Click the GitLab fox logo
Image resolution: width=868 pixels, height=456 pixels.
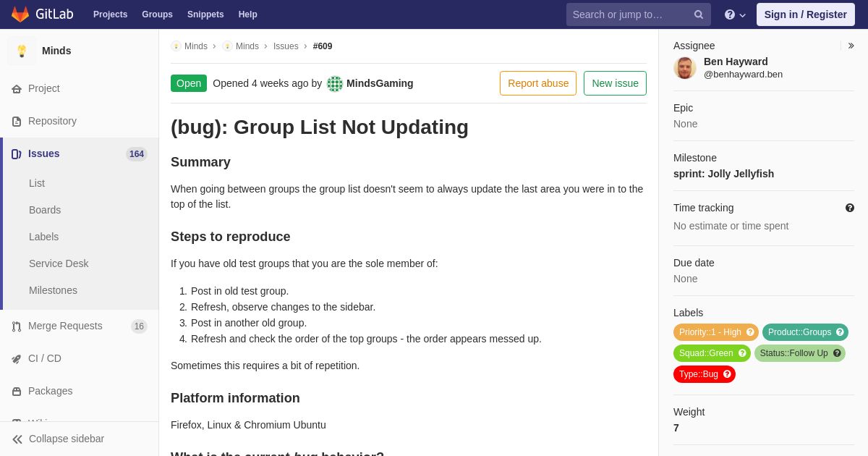pos(20,14)
